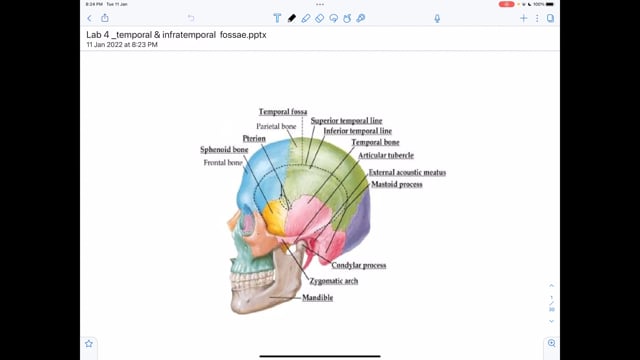Tap the 'Superior temporal line' label
The height and width of the screenshot is (360, 640).
(x=347, y=121)
